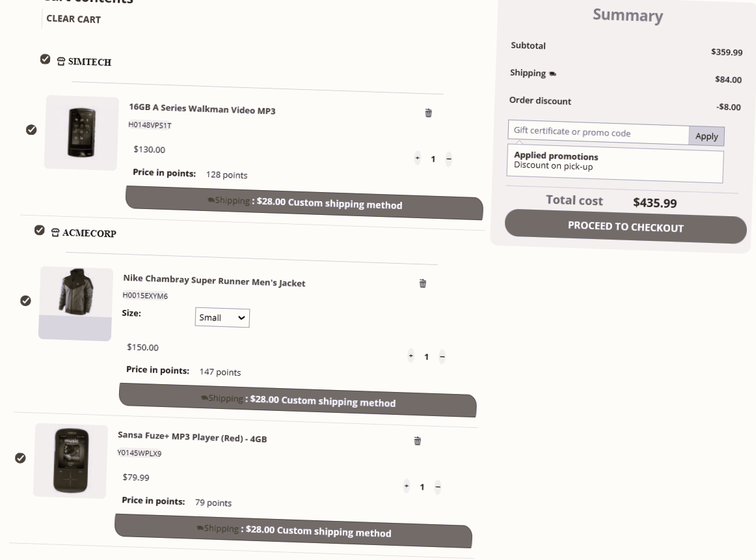Screen dimensions: 756x560
Task: Remove Nike Chambray Jacket with trash icon
Action: [x=423, y=283]
